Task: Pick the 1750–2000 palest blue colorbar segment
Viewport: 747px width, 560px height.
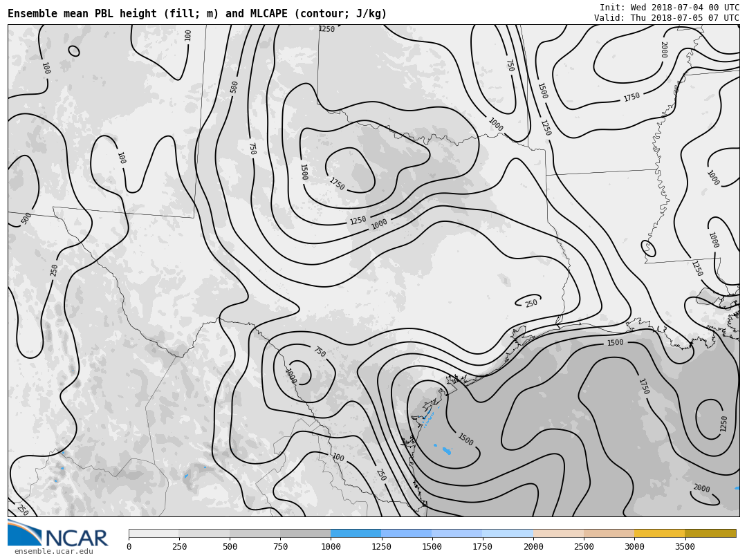Action: point(508,533)
